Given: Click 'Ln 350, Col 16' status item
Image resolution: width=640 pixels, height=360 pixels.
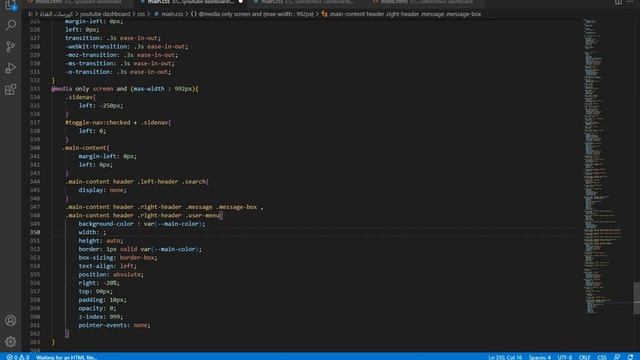Looking at the screenshot, I should click(505, 357).
